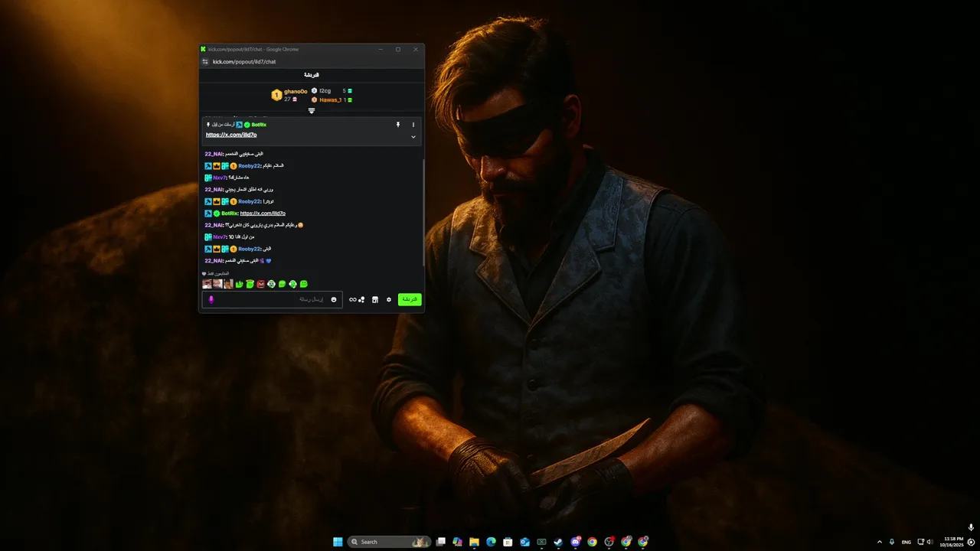
Task: Select 22_NAl username beside the blue heart message
Action: coord(214,261)
